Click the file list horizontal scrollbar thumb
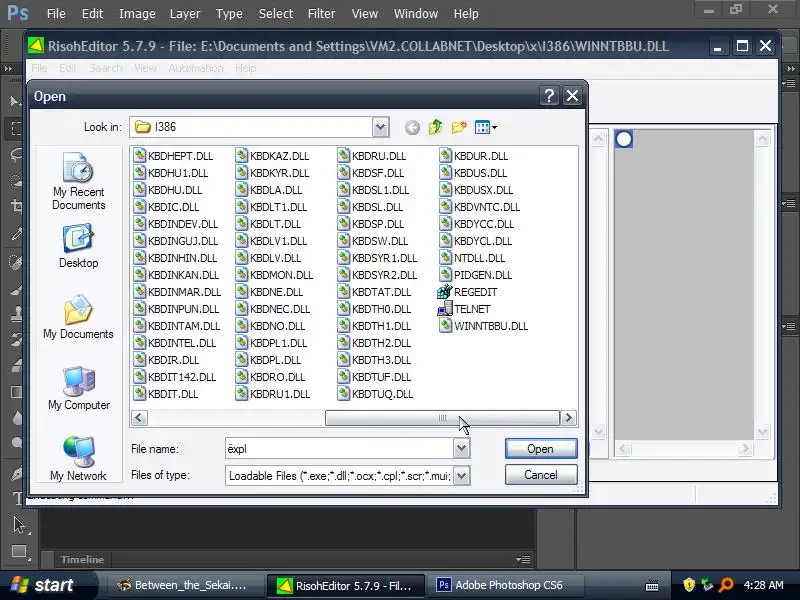Image resolution: width=800 pixels, height=600 pixels. tap(442, 418)
